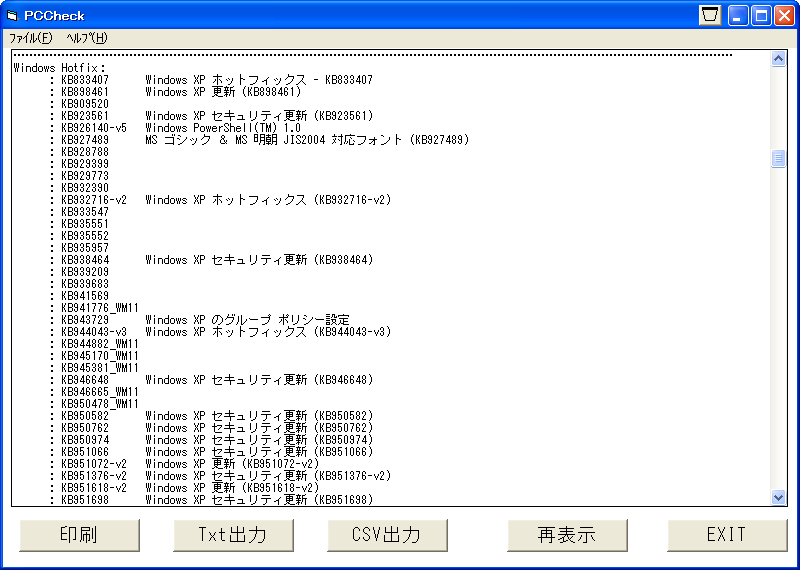Click the KB927489 JIS2004 font row
800x570 pixels.
tap(259, 140)
